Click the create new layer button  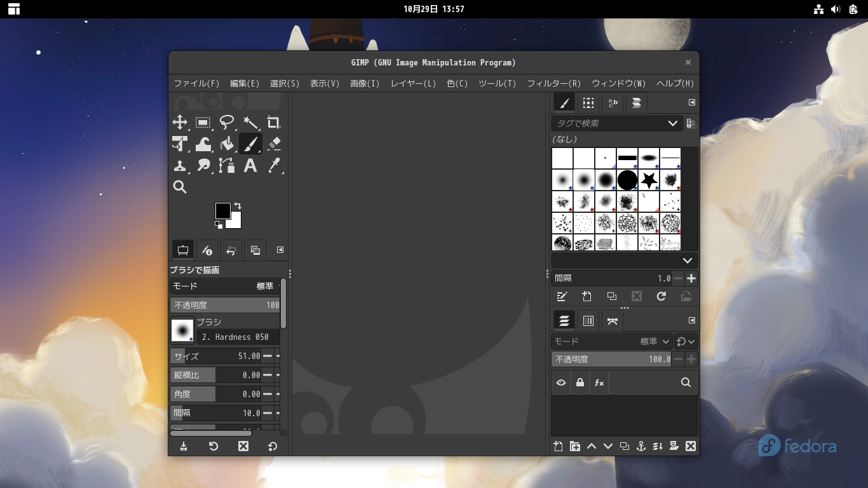coord(558,446)
